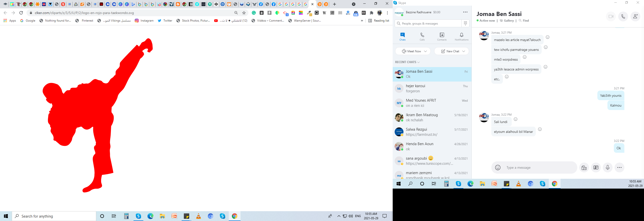Bookmark this page with the star
Viewport: 644px width, 221px height.
point(244,13)
